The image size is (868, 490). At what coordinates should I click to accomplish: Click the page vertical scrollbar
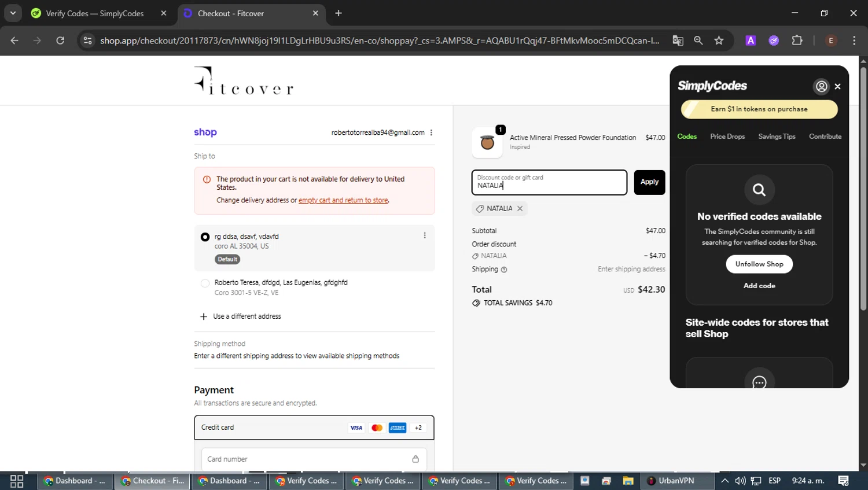pos(863,189)
